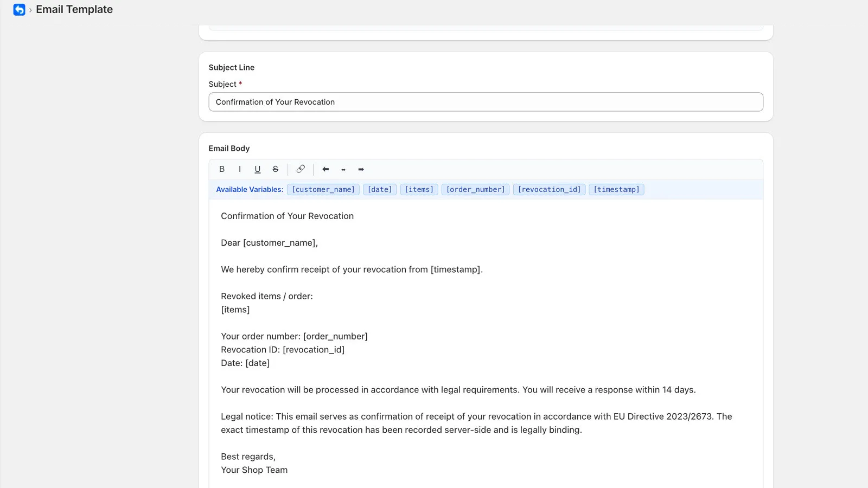Viewport: 868px width, 488px height.
Task: Insert the [revocation_id] variable chip
Action: [x=549, y=189]
